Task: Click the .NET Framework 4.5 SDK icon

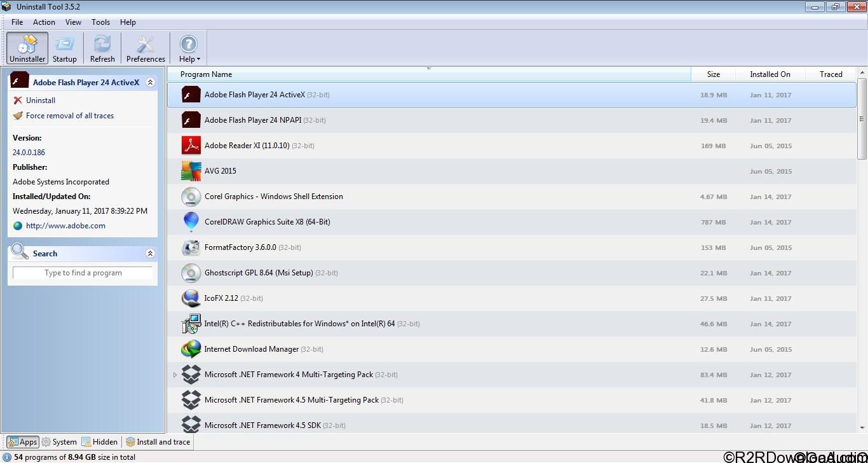Action: 191,424
